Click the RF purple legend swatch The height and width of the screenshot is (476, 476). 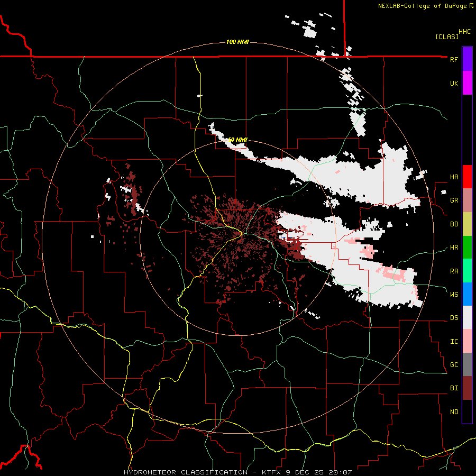tap(467, 59)
